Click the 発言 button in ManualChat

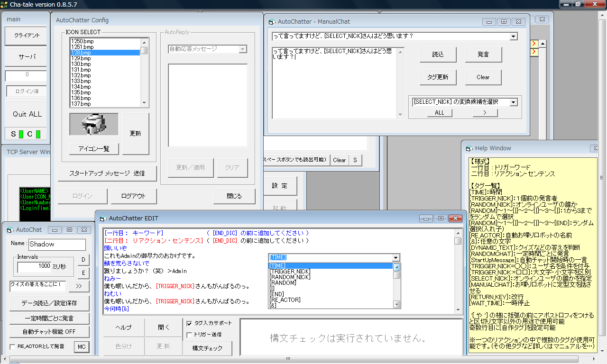483,55
